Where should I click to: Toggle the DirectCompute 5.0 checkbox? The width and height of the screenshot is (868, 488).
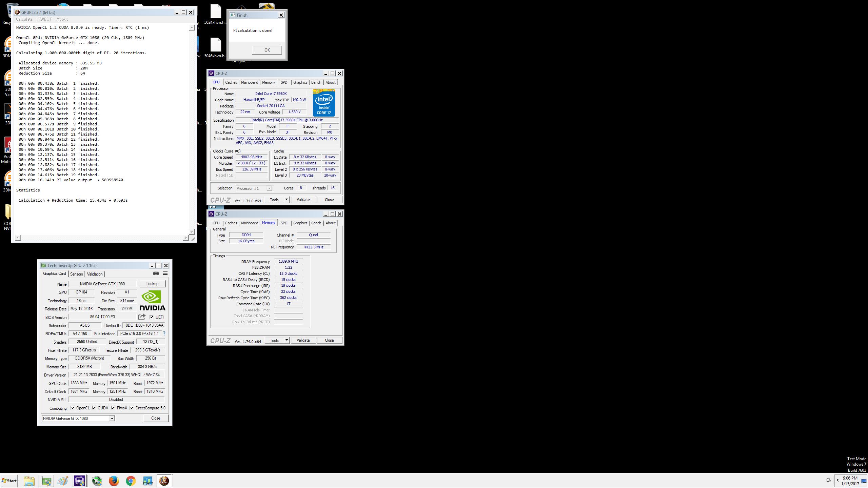(132, 408)
